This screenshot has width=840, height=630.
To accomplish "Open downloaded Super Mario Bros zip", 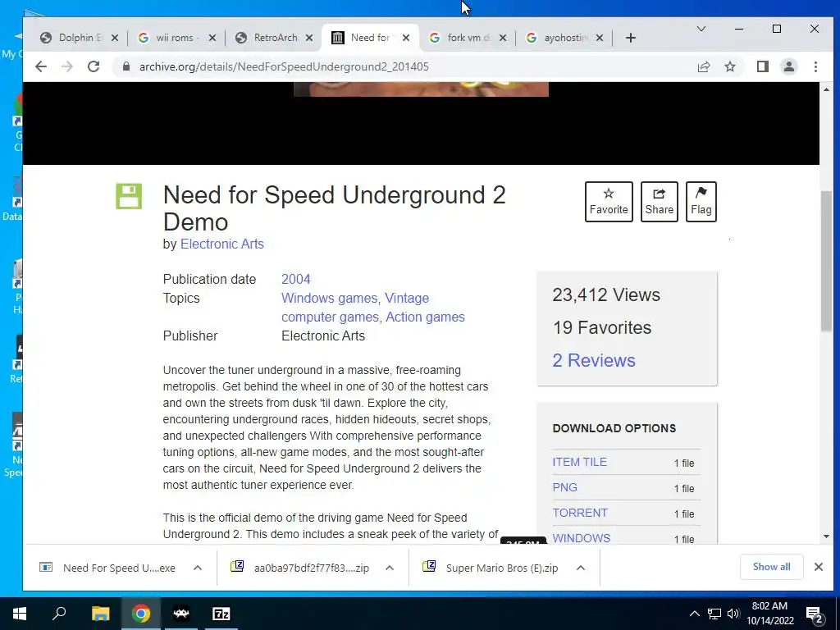I will click(491, 568).
